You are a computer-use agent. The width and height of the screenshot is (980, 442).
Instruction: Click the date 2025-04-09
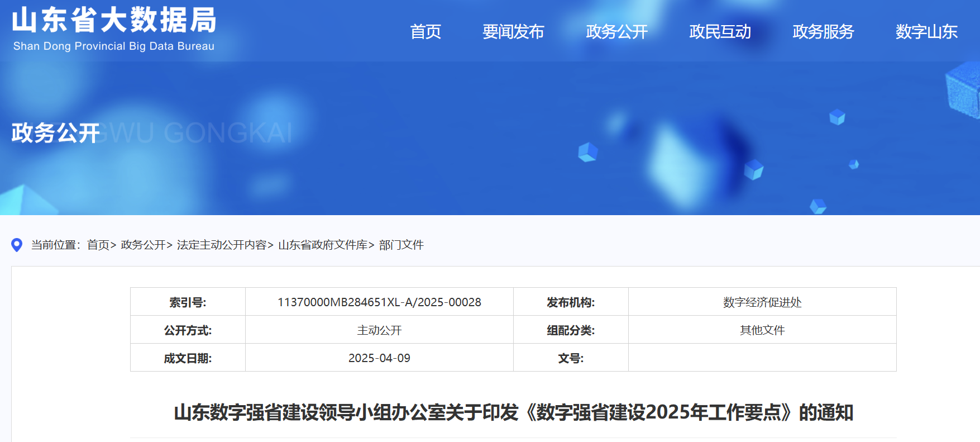click(379, 358)
